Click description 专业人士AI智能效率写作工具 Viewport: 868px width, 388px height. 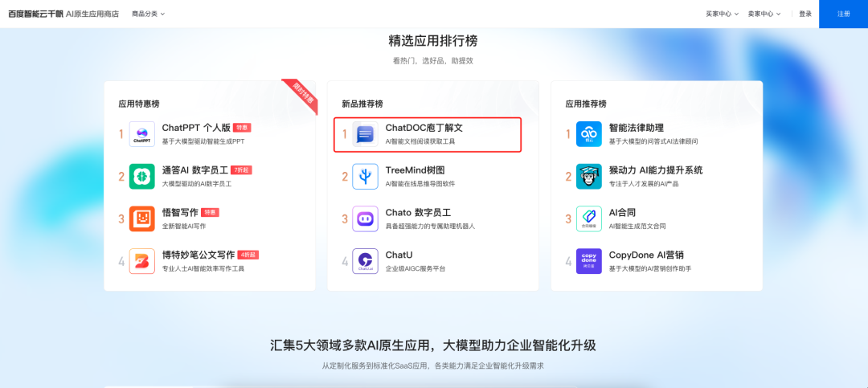203,269
